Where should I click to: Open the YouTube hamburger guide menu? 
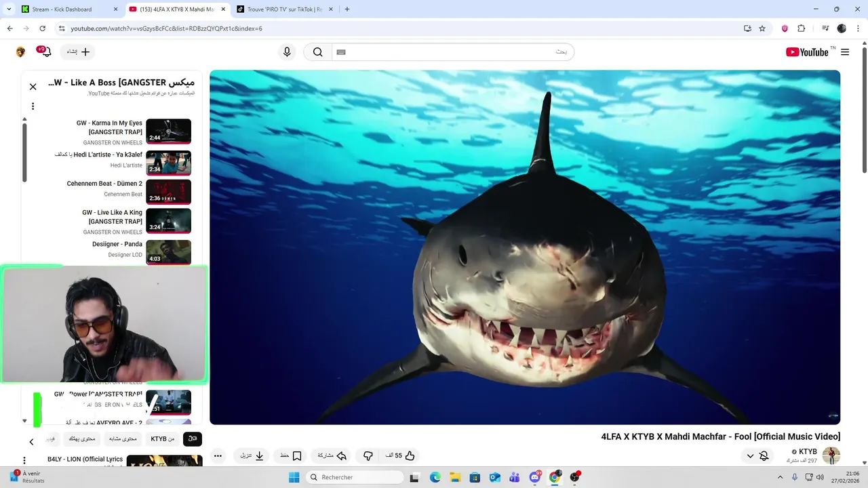pyautogui.click(x=845, y=52)
